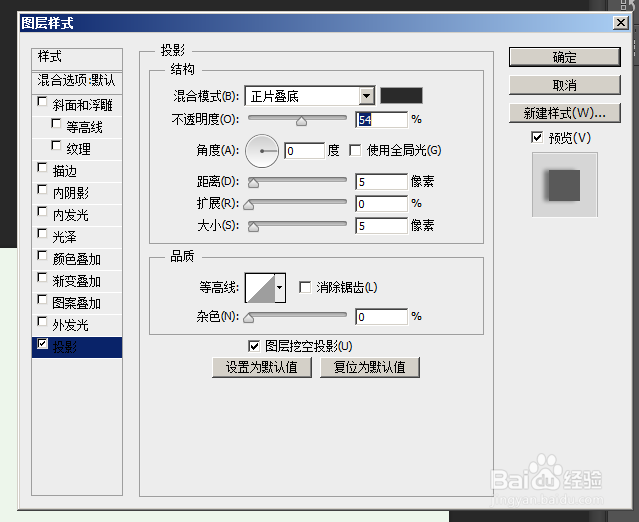
Task: Open 斜面和浮雕 settings label
Action: tap(83, 105)
